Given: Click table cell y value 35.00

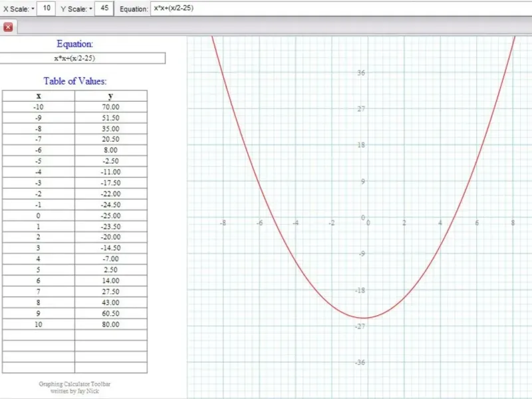Looking at the screenshot, I should [111, 128].
